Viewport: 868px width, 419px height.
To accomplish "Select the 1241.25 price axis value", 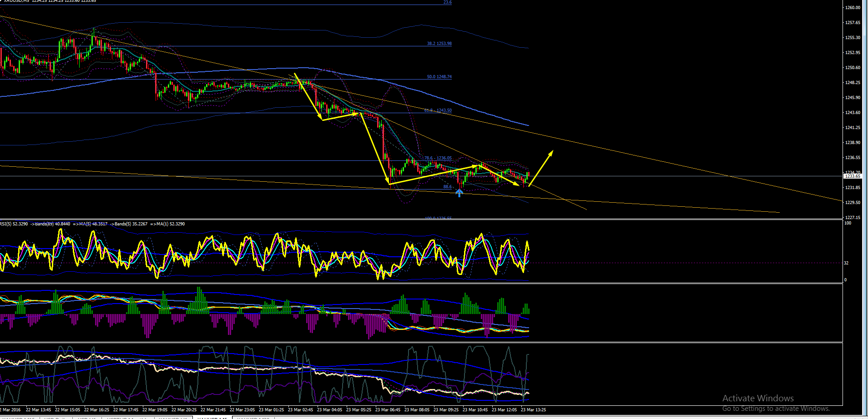I will pos(853,127).
